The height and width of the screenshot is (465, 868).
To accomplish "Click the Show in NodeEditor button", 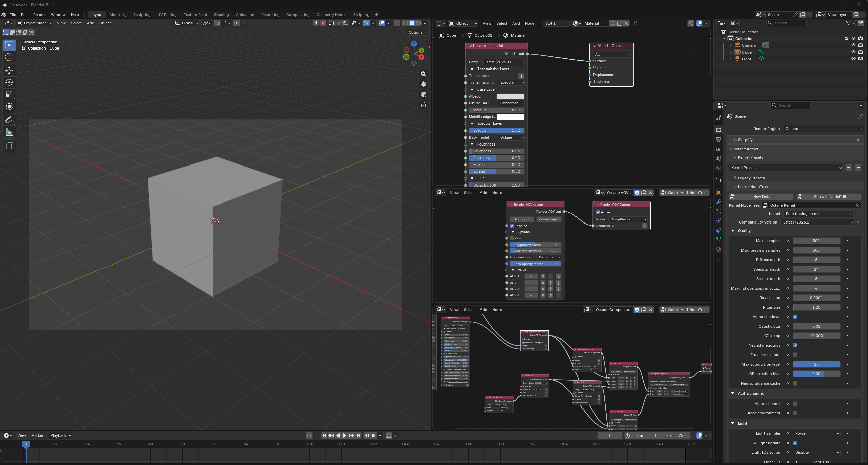I will pos(829,197).
